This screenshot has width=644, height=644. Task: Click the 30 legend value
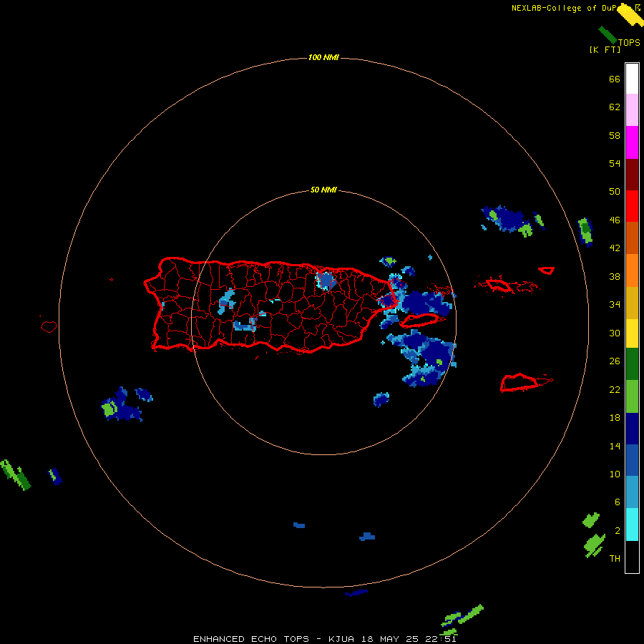[615, 333]
